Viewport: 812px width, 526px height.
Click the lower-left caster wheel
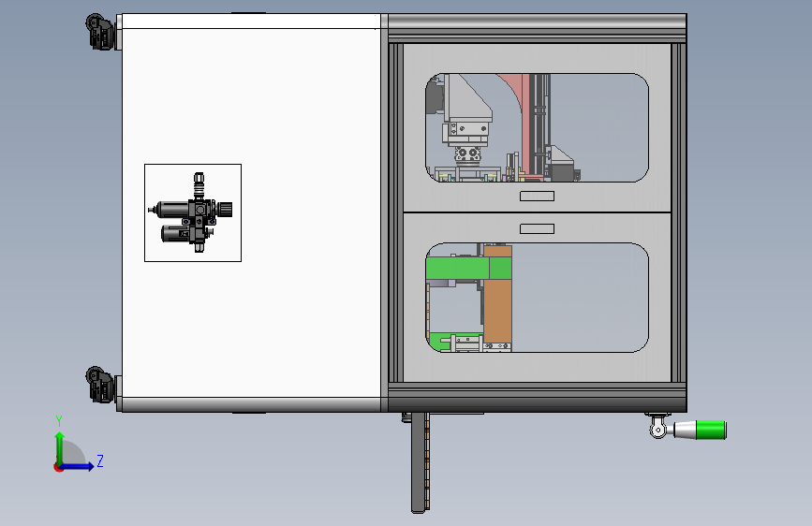(99, 385)
